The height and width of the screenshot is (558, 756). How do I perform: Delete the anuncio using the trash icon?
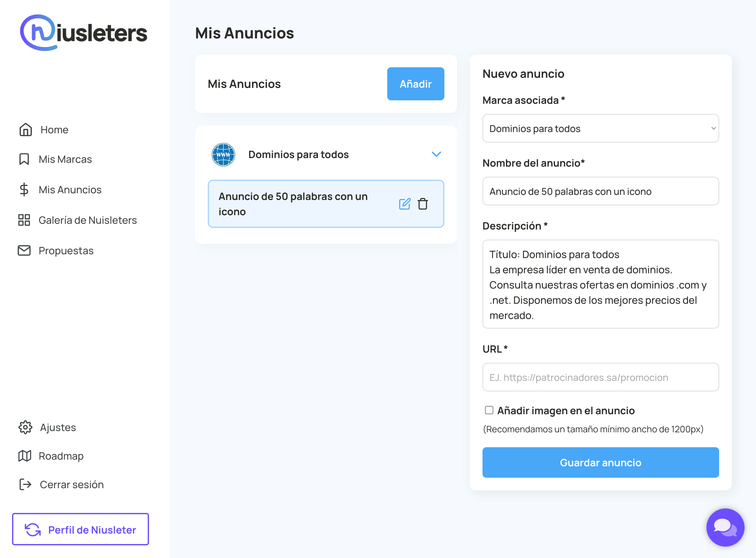[x=423, y=204]
